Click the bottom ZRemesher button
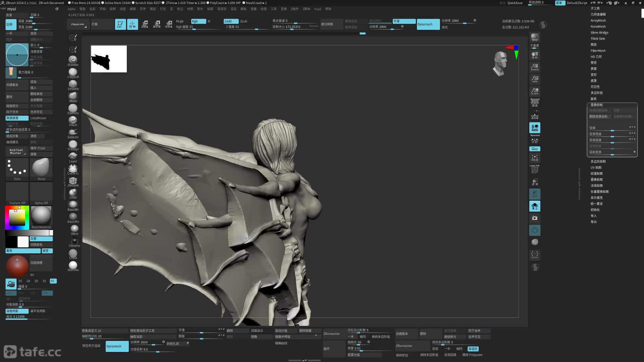The height and width of the screenshot is (362, 644). 404,346
